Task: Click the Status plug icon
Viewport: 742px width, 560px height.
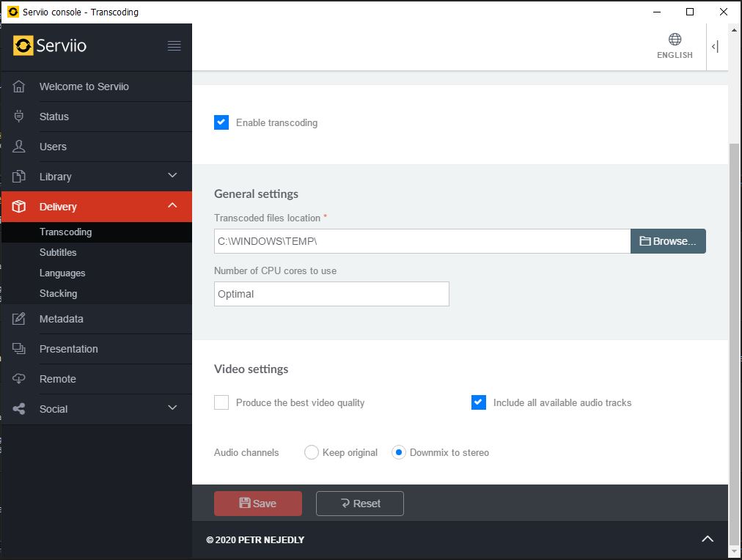Action: 19,117
